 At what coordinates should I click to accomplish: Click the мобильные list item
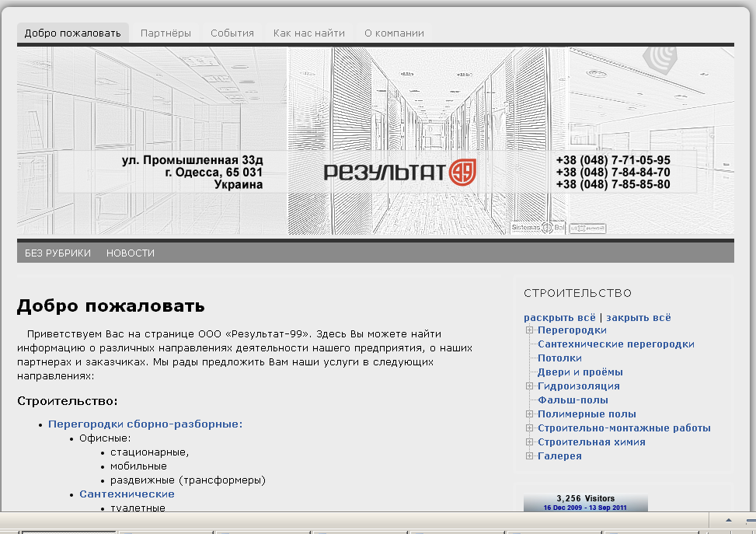[x=138, y=466]
